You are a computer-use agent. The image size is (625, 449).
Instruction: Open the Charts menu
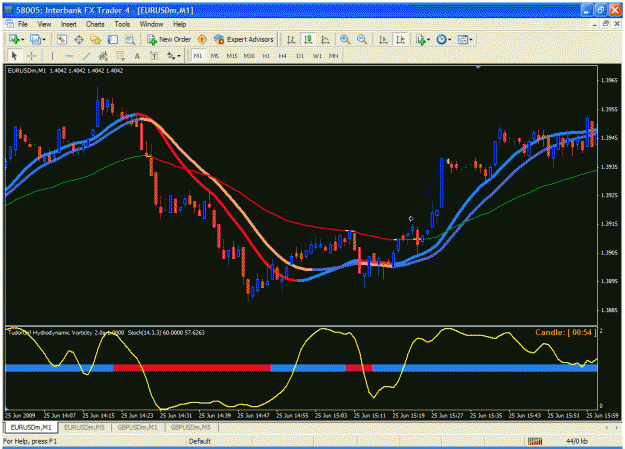pyautogui.click(x=95, y=24)
